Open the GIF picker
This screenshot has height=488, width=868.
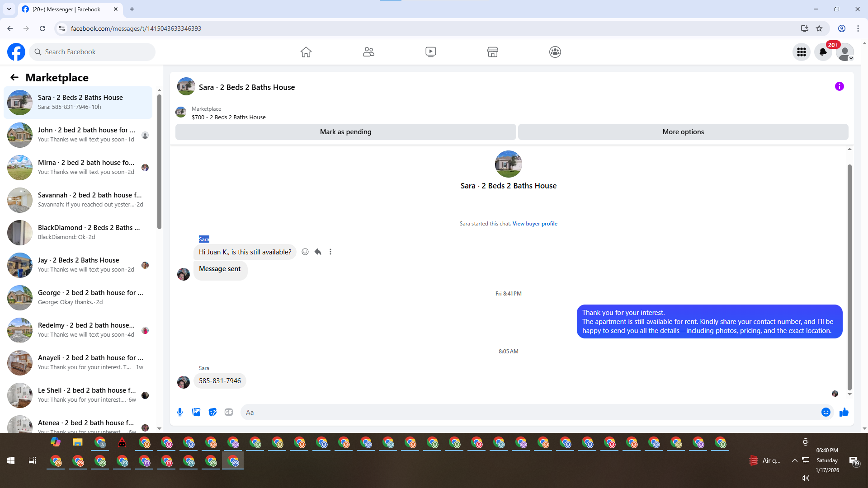229,412
